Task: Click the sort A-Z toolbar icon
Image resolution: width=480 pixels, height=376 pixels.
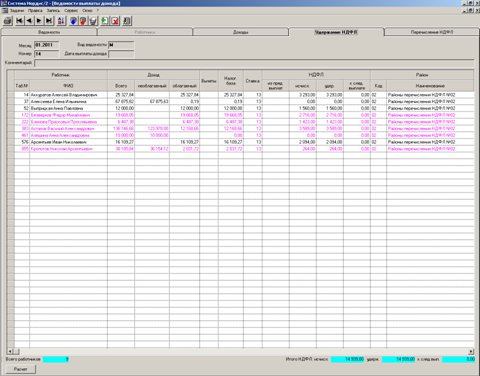Action: 61,21
